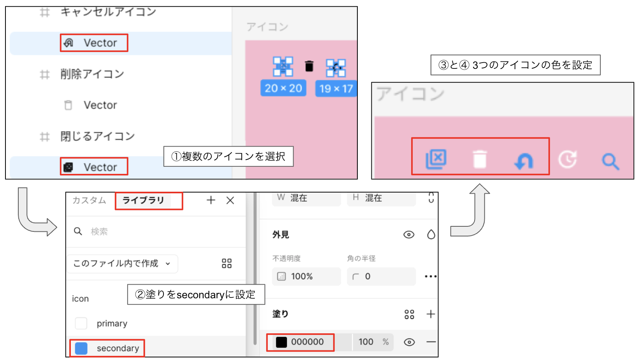640x364 pixels.
Task: Click the frame icon beside 閉じるアイコン
Action: point(45,136)
